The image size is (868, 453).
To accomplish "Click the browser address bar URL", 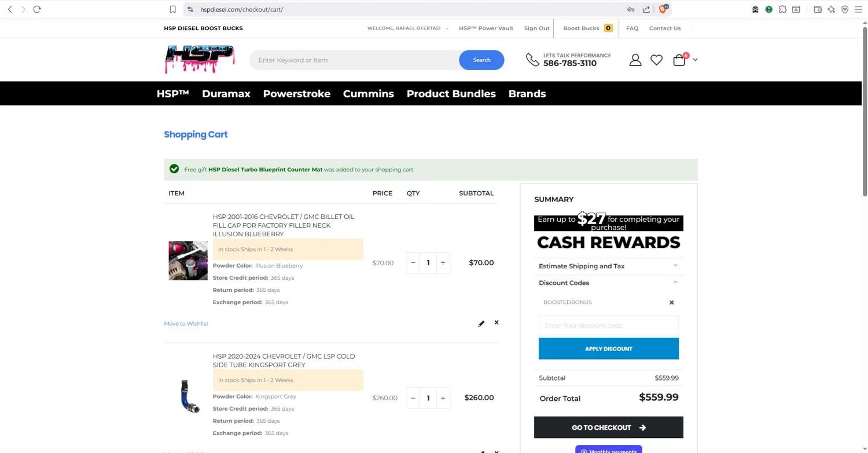I will coord(242,9).
